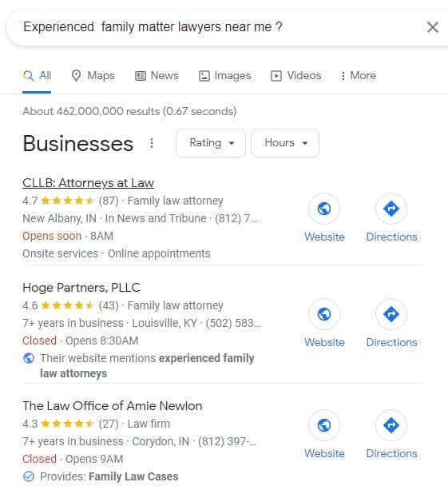Switch to the Maps tab
448x494 pixels.
(93, 76)
